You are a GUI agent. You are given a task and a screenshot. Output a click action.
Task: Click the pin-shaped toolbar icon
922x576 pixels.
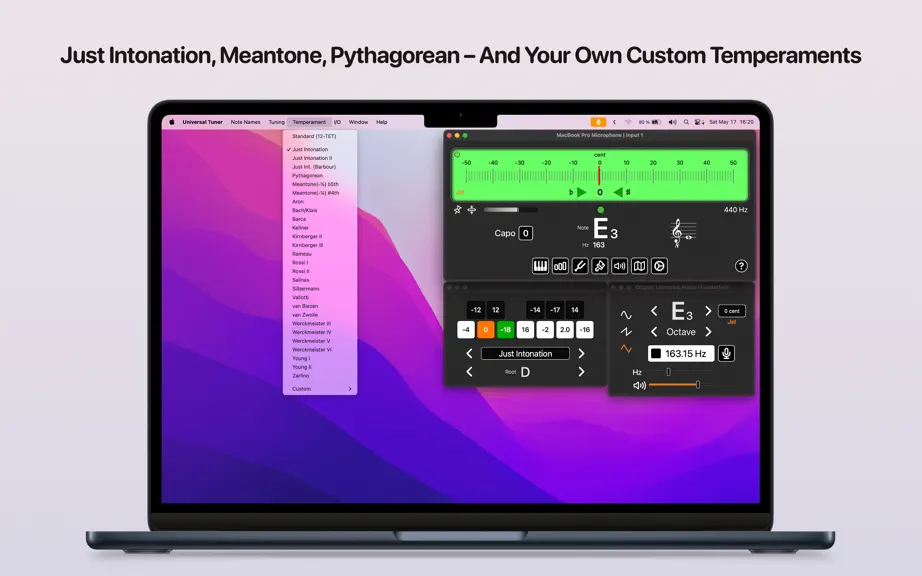click(600, 266)
